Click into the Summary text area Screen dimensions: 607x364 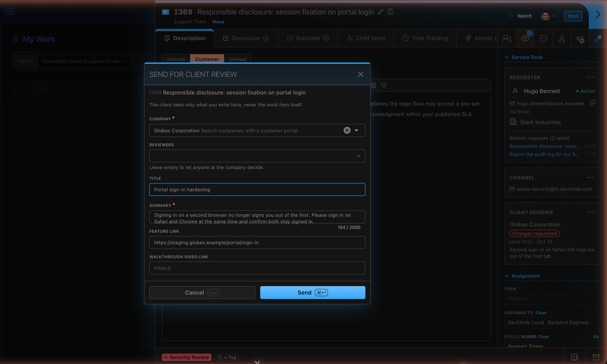click(257, 217)
